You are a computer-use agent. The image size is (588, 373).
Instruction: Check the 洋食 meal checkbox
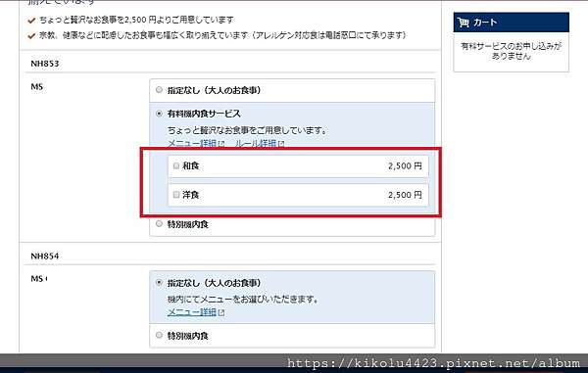tap(176, 195)
